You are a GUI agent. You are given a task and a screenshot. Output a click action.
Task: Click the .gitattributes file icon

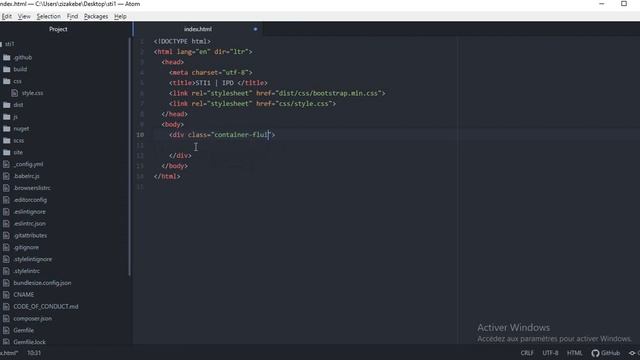click(6, 236)
